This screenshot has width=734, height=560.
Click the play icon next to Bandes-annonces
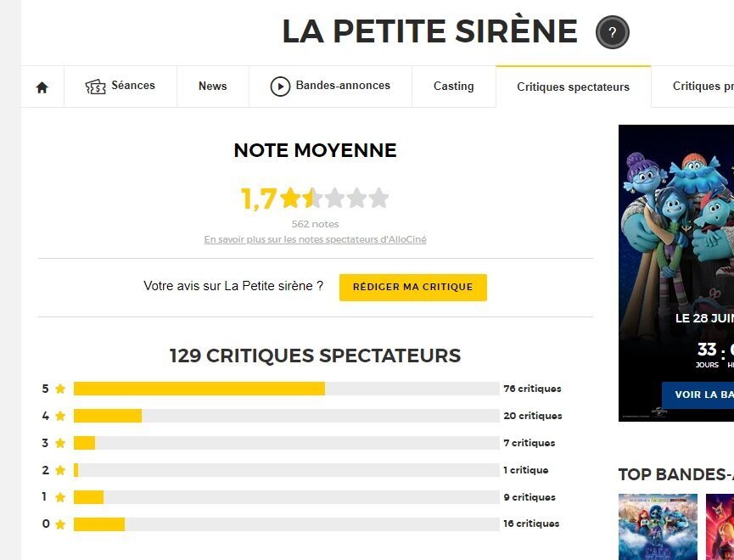(x=280, y=87)
